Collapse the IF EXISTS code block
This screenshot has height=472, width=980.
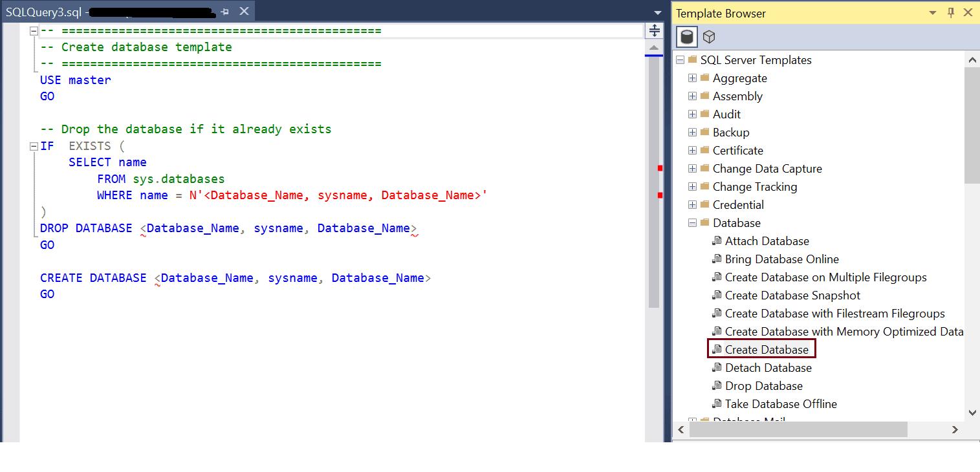(x=34, y=147)
